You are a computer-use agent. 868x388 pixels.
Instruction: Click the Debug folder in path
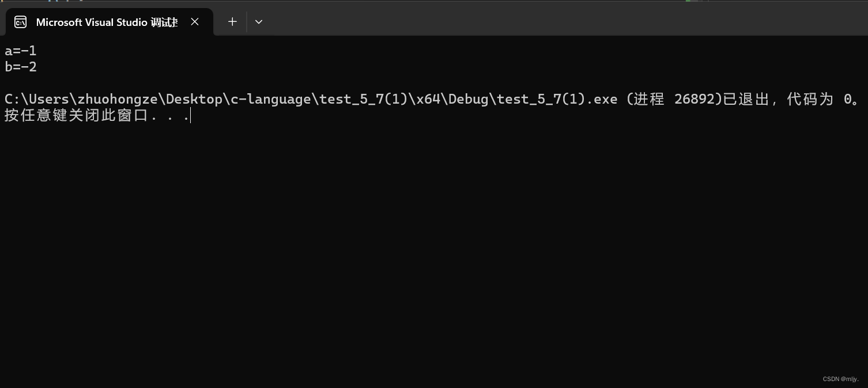click(x=469, y=99)
